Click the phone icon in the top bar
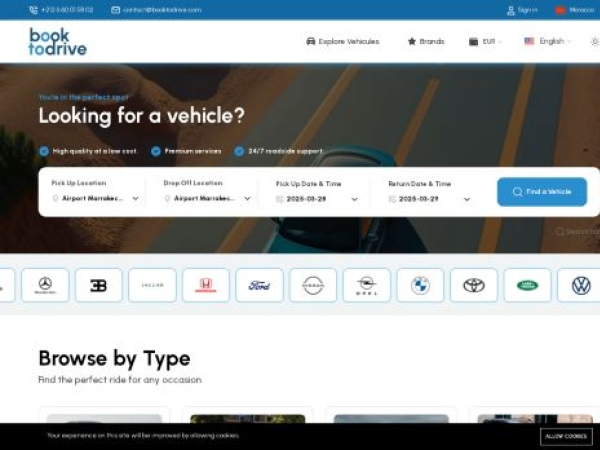The height and width of the screenshot is (450, 600). pos(33,10)
